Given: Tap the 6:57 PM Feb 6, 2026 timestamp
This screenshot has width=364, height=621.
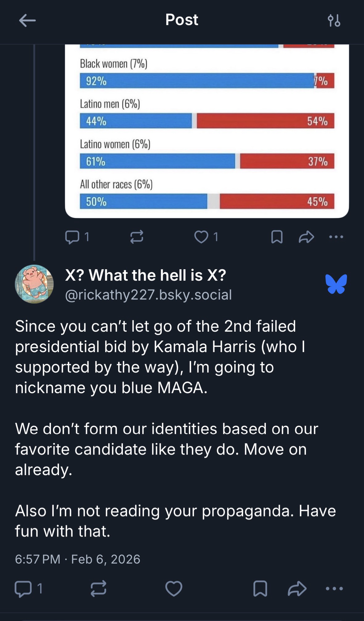Looking at the screenshot, I should coord(78,559).
